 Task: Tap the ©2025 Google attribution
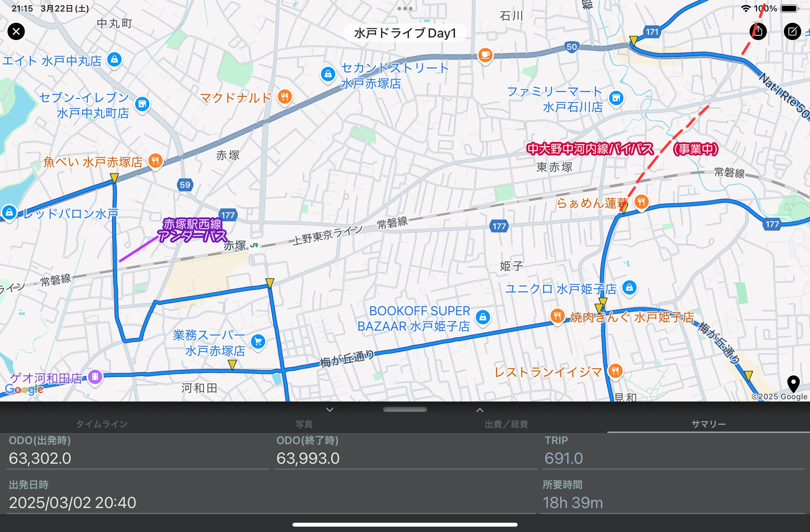coord(779,396)
